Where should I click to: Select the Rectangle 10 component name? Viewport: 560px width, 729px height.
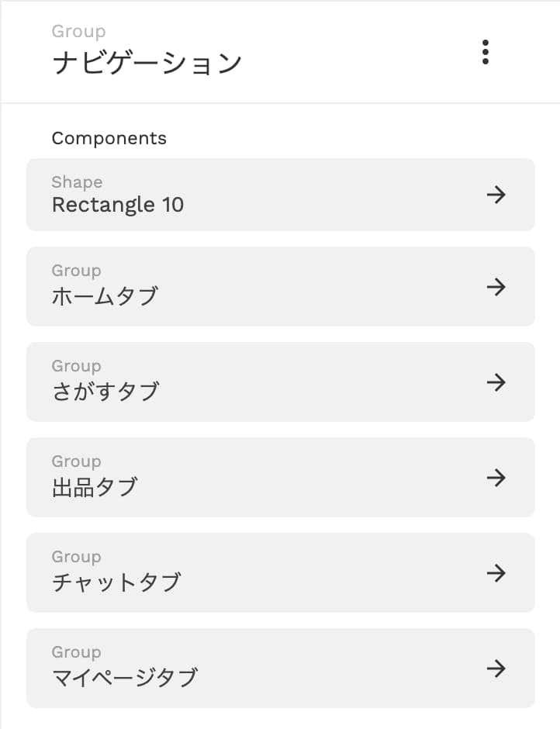118,205
